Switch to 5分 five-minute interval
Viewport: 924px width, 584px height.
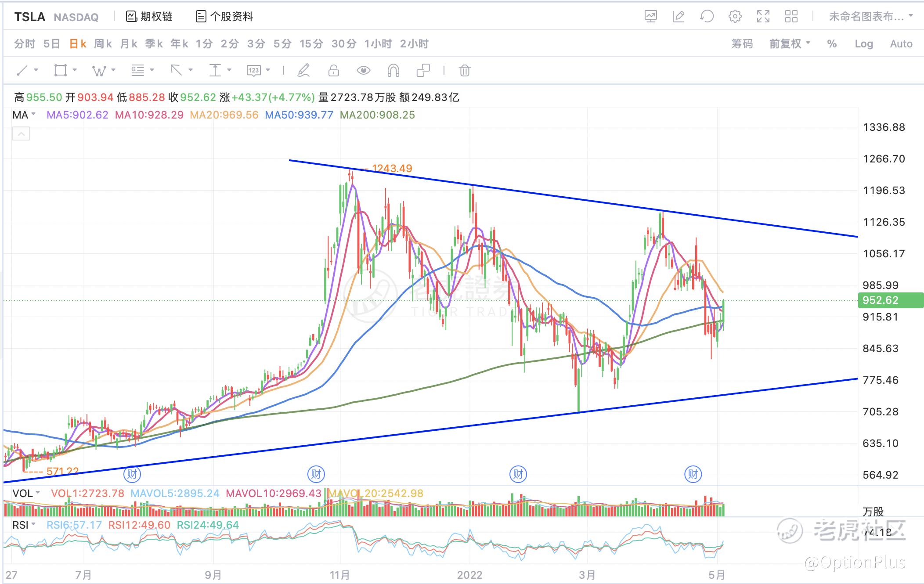tap(282, 44)
